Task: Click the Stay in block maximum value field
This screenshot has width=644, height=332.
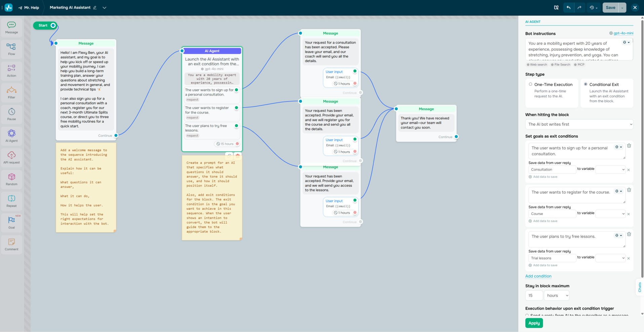Action: pyautogui.click(x=534, y=295)
